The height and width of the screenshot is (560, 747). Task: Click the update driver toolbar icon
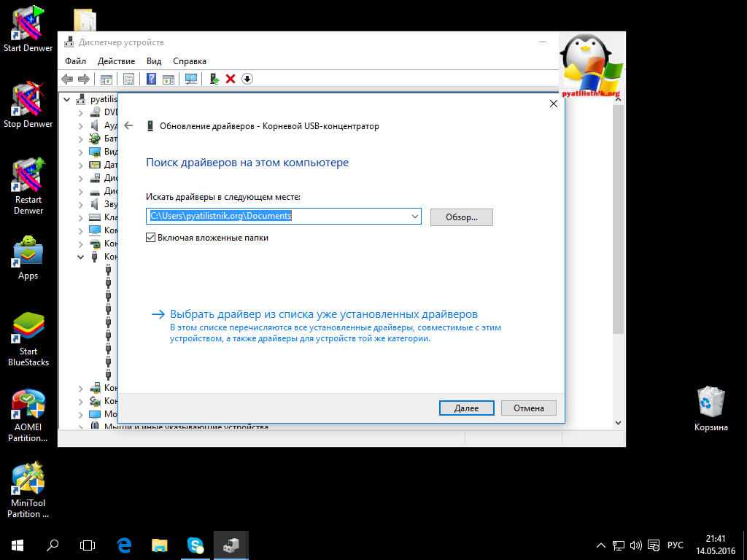pos(214,79)
